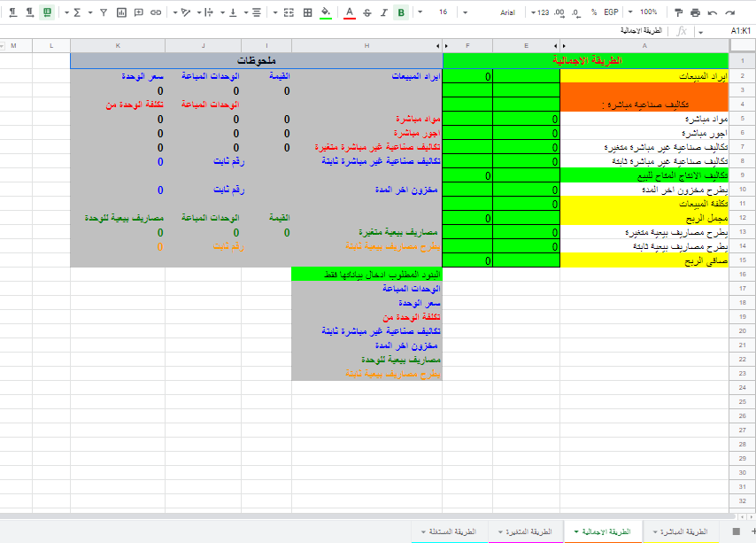The width and height of the screenshot is (756, 543).
Task: Toggle right-to-left sheet direction button
Action: coord(47,12)
